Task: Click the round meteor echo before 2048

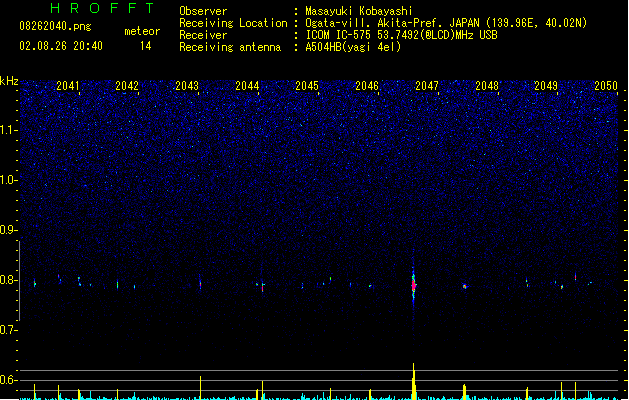Action: point(465,286)
